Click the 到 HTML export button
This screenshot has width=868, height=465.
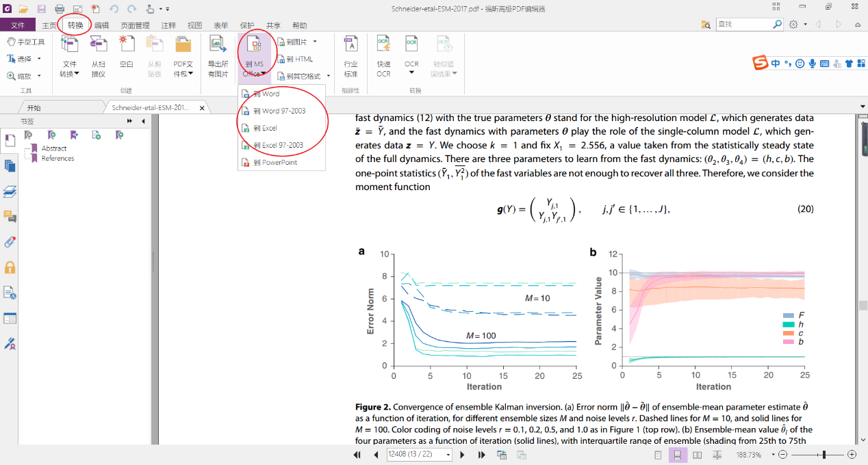[x=295, y=59]
